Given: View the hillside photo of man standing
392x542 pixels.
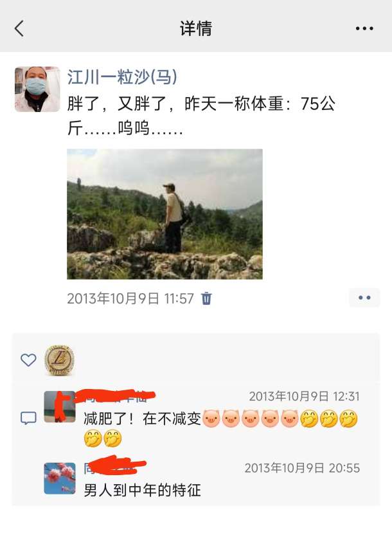Looking at the screenshot, I should [x=165, y=214].
